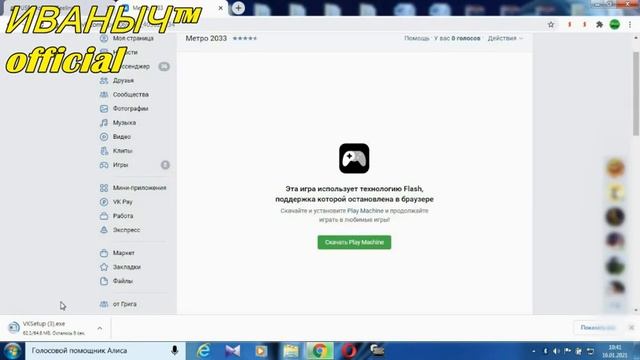Open the Chrome three-dot menu
Screen dimensions: 640x360
pyautogui.click(x=630, y=24)
